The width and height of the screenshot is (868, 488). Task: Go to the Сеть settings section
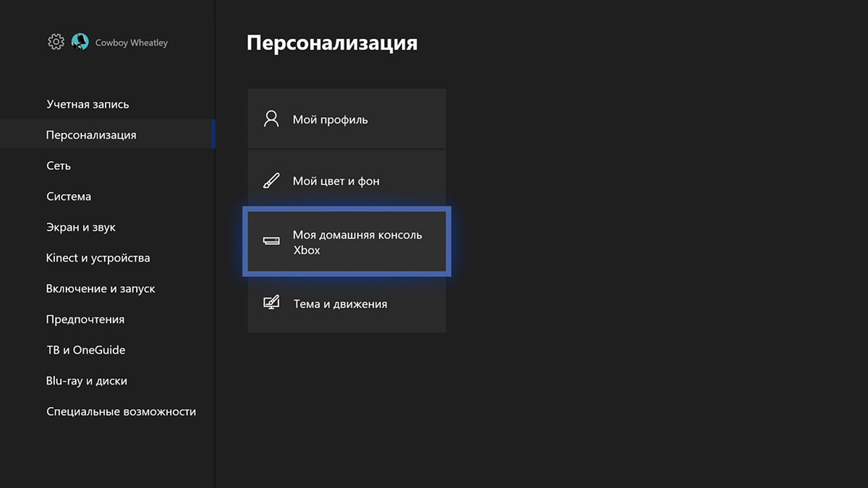tap(59, 166)
